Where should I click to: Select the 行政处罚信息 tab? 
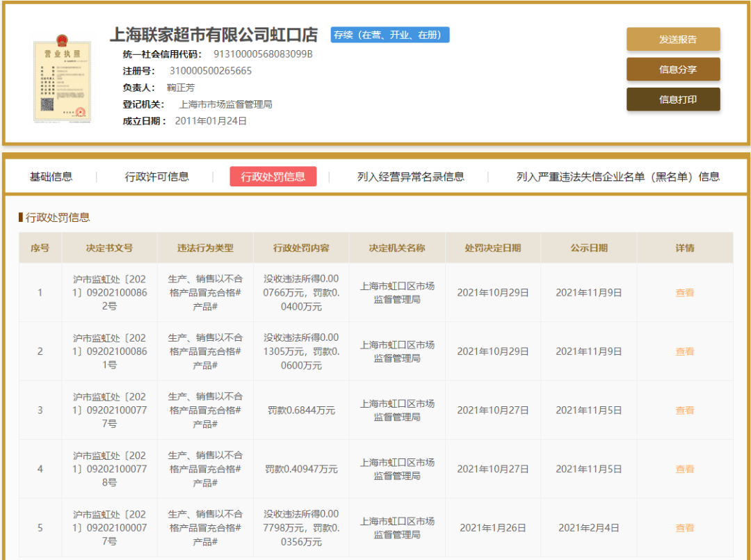click(x=273, y=177)
